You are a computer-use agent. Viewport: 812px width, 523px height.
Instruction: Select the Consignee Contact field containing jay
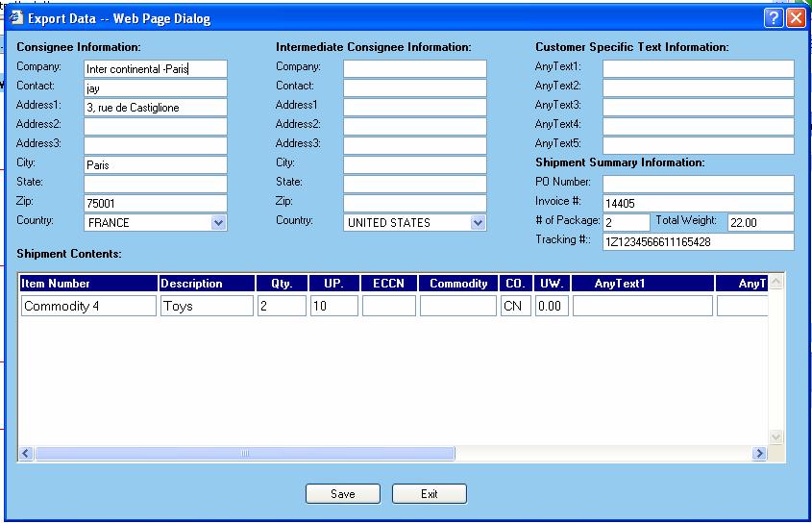coord(156,87)
